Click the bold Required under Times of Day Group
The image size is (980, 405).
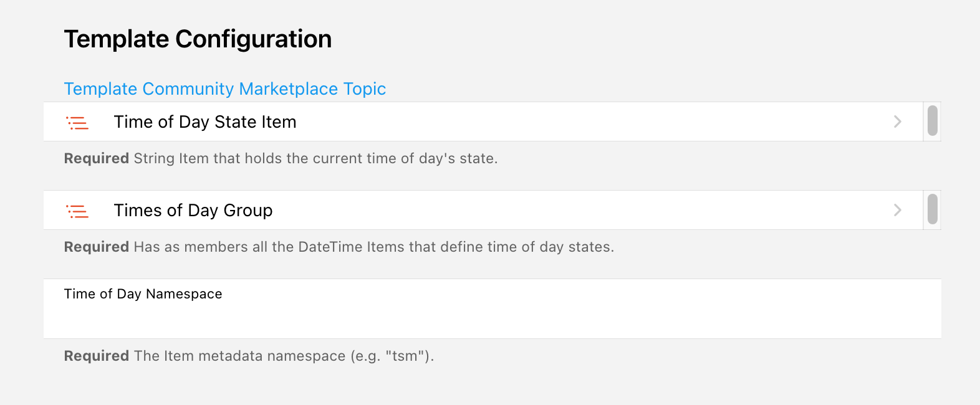96,247
